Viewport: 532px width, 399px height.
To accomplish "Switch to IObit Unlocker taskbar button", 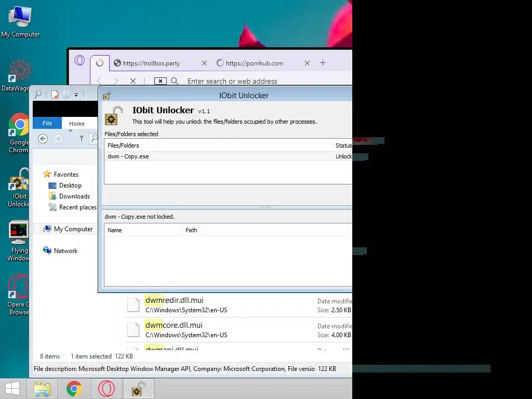I will (138, 389).
